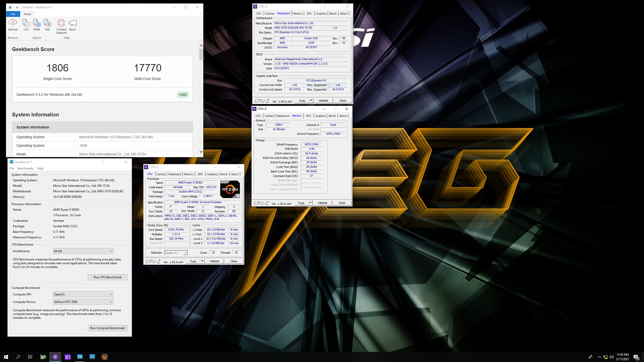Open the Socket #1 selection dropdown in CPU-Z
644x362 pixels.
pos(176,253)
